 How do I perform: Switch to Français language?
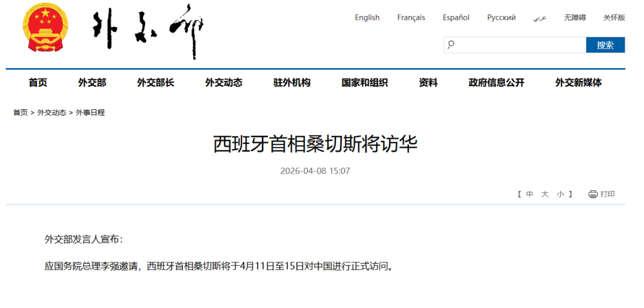411,18
